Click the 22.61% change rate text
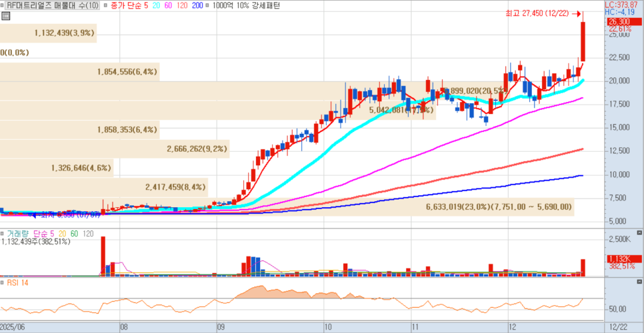Screen dimensions: 644x333 pos(620,29)
